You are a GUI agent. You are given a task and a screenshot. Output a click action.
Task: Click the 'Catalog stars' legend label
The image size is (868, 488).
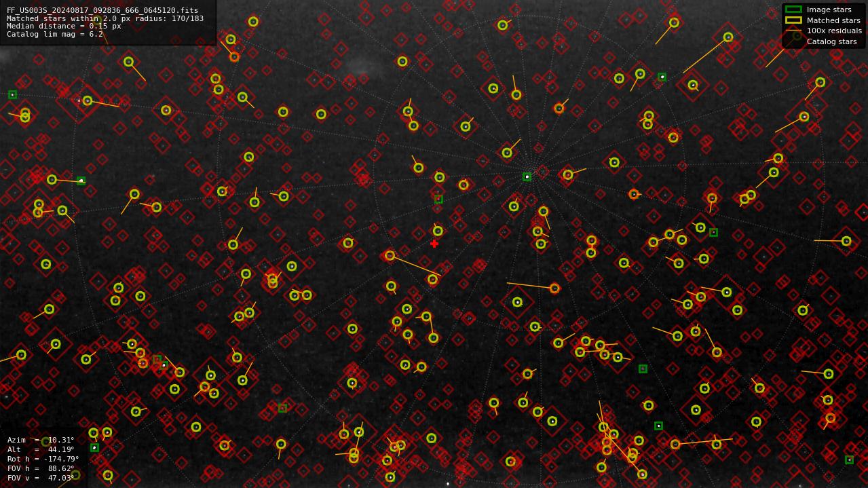[831, 41]
